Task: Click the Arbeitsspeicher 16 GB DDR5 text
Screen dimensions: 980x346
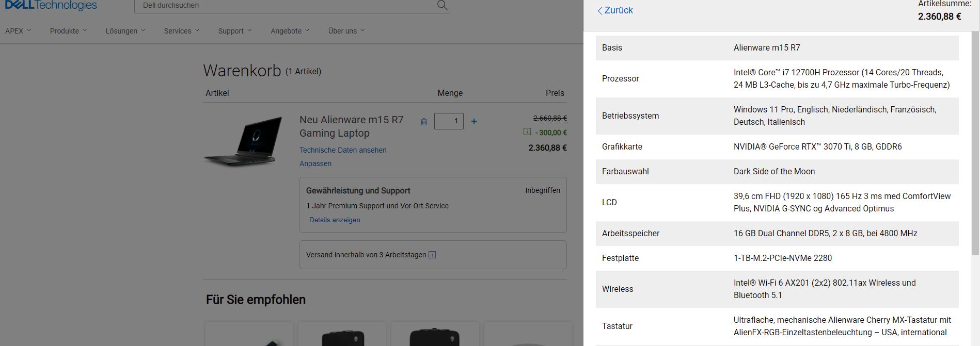Action: (825, 233)
